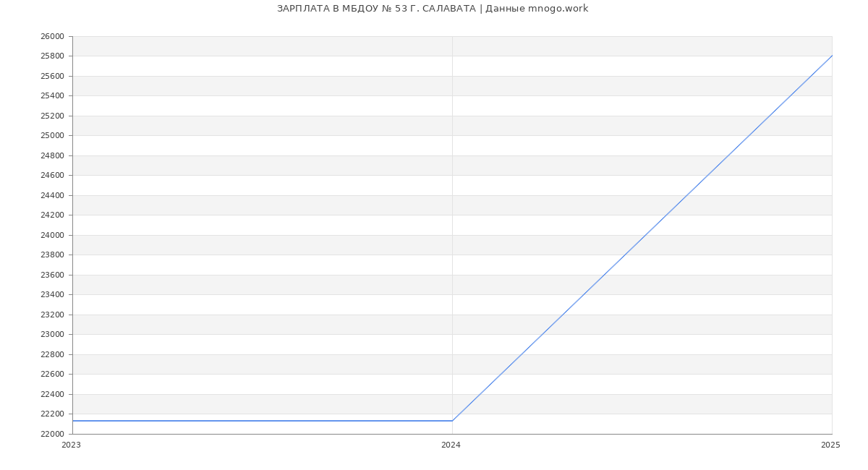Click the 25800 y-axis label
The height and width of the screenshot is (470, 868).
52,56
